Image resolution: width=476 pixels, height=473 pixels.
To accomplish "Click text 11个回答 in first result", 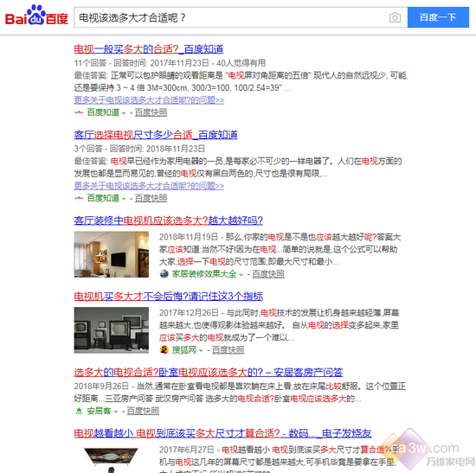I will (x=90, y=63).
